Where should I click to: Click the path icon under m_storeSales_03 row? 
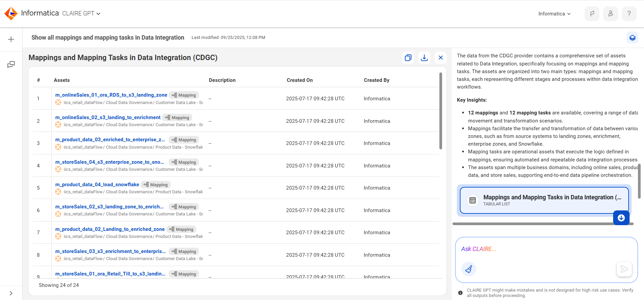point(58,259)
